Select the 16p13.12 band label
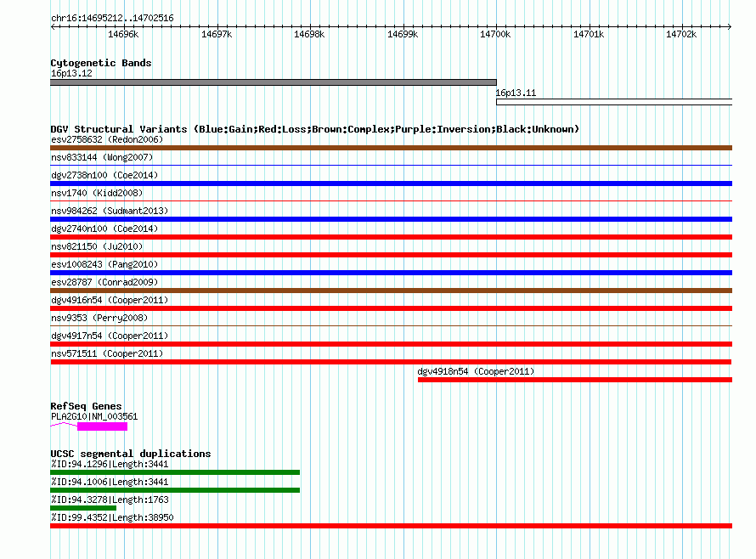 point(71,73)
